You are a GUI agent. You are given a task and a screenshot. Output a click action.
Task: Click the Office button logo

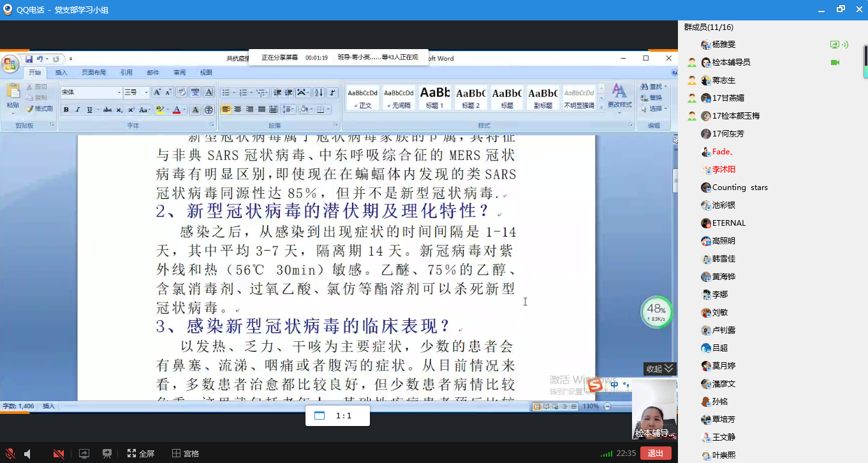coord(10,64)
